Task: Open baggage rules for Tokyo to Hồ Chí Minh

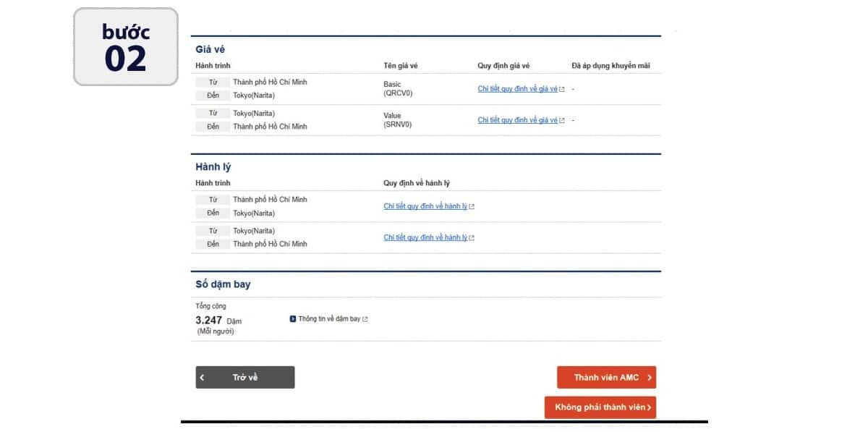Action: (x=425, y=237)
